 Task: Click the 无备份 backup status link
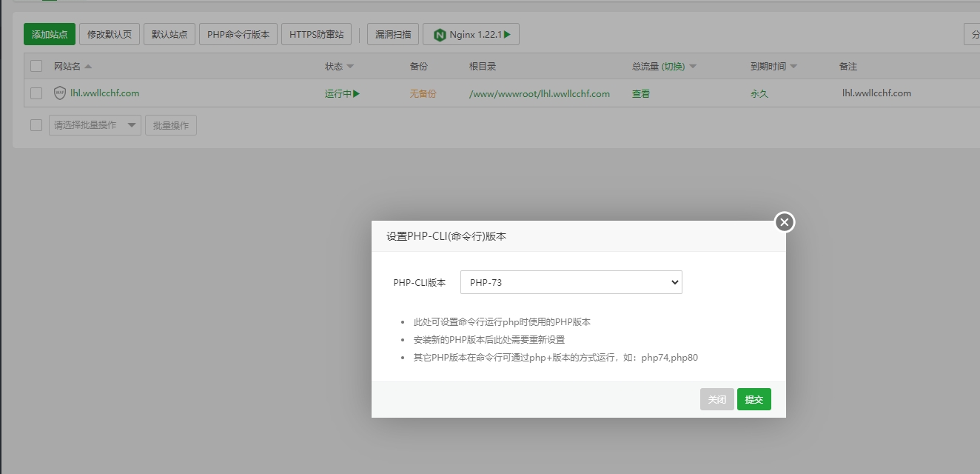pos(423,94)
